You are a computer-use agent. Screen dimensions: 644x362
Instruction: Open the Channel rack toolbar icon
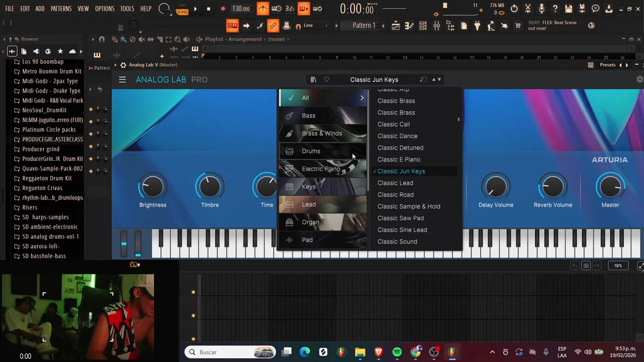point(423,26)
